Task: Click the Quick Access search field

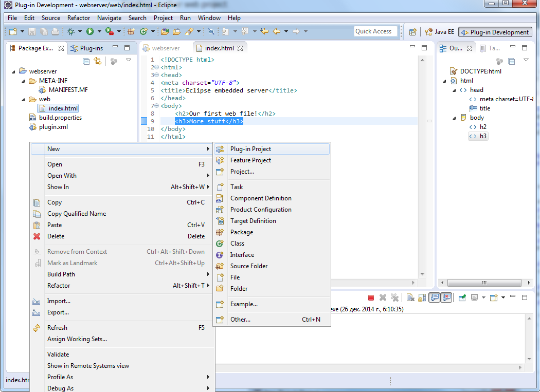Action: (375, 31)
